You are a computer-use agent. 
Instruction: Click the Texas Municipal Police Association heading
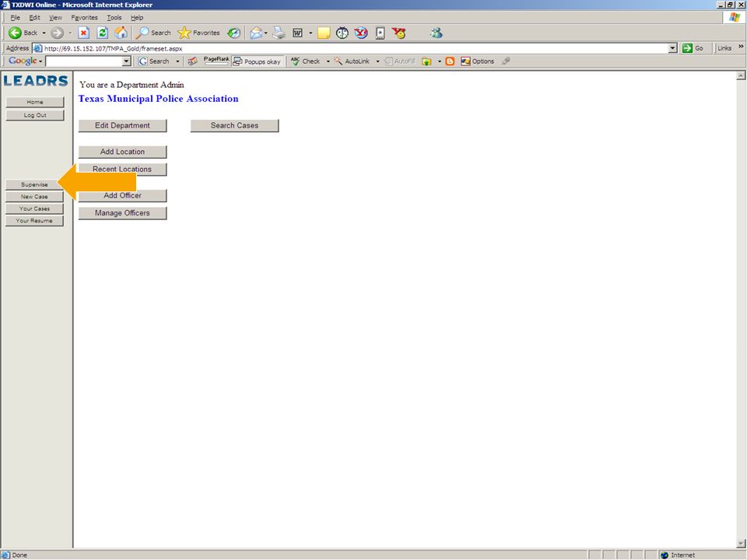(158, 99)
